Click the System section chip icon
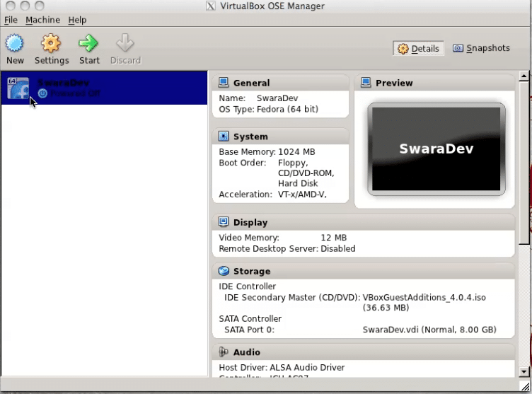 point(224,137)
